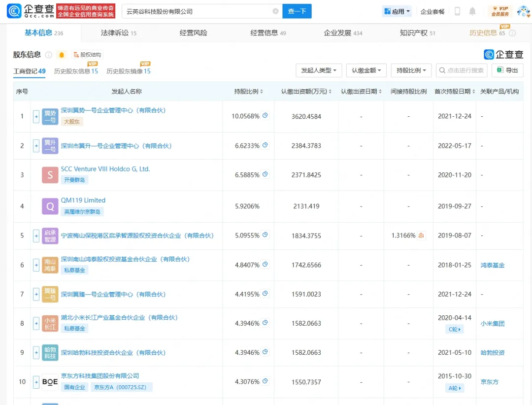This screenshot has height=405, width=532.
Task: Click the 点击进行搜索 shareholder search box
Action: 462,70
